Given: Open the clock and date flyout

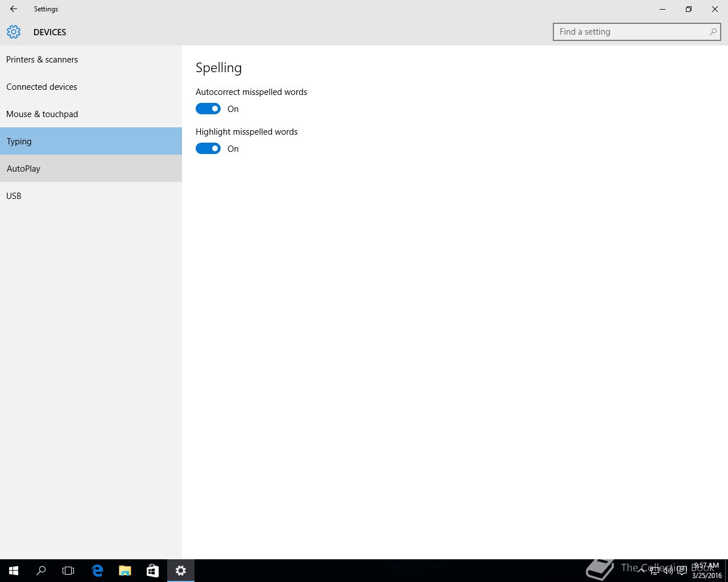Looking at the screenshot, I should (706, 571).
